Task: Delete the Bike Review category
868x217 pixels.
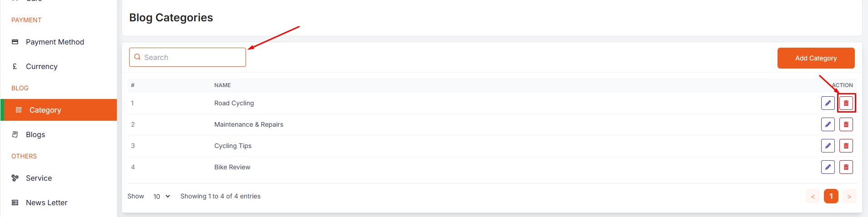Action: (846, 167)
